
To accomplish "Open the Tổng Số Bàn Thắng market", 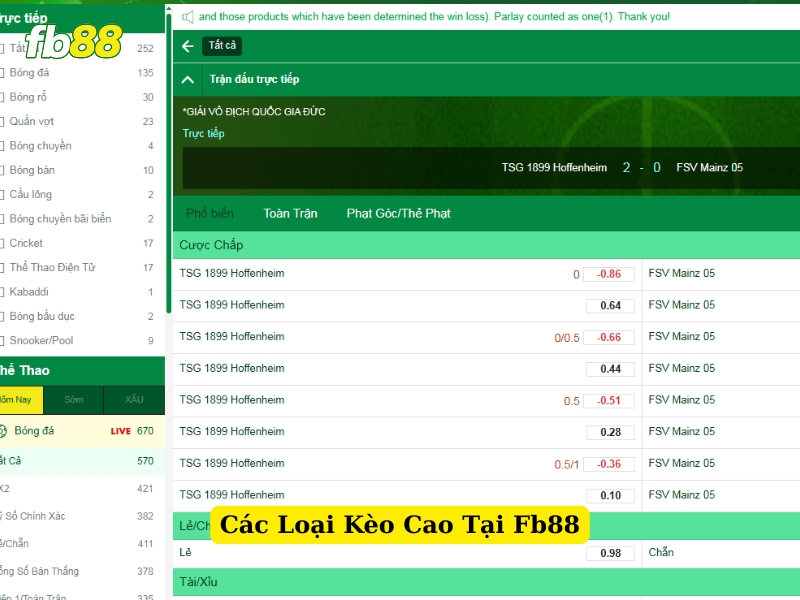I will [82, 571].
